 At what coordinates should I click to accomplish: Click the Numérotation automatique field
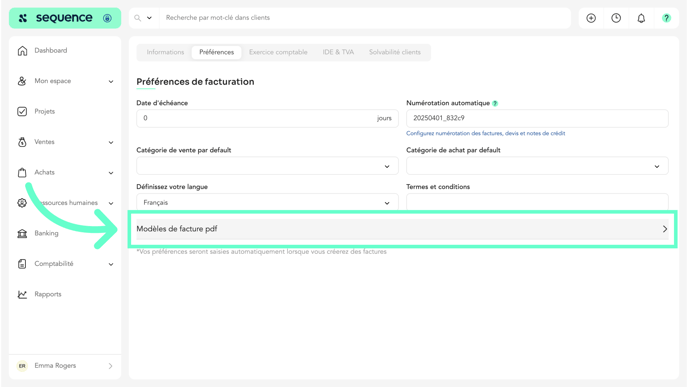[x=537, y=118]
